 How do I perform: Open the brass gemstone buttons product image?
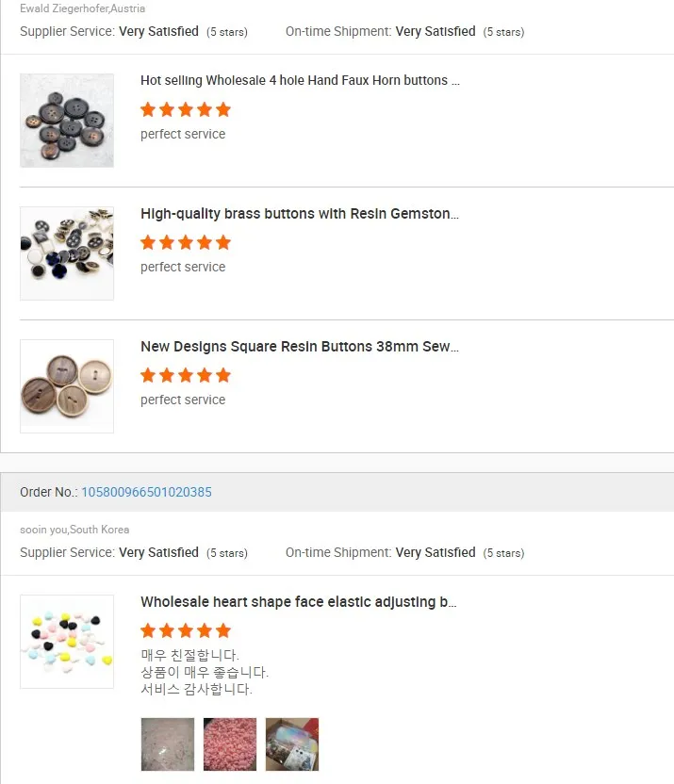click(67, 253)
